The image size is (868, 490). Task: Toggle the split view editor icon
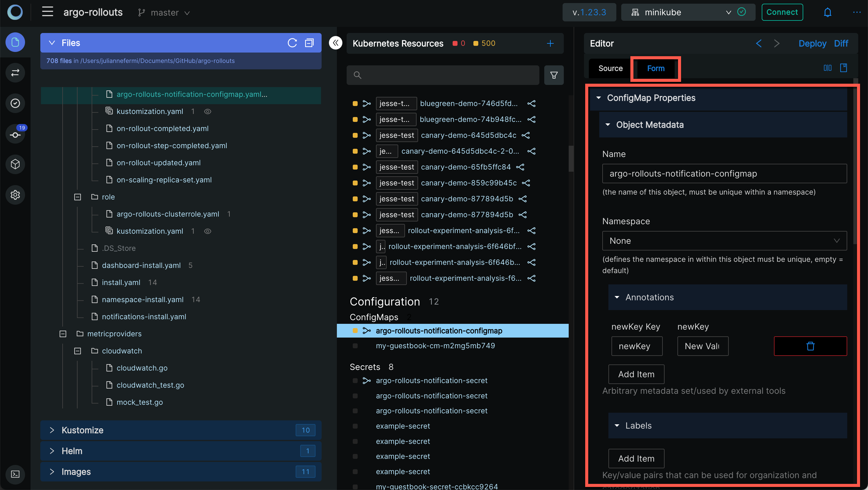point(828,68)
